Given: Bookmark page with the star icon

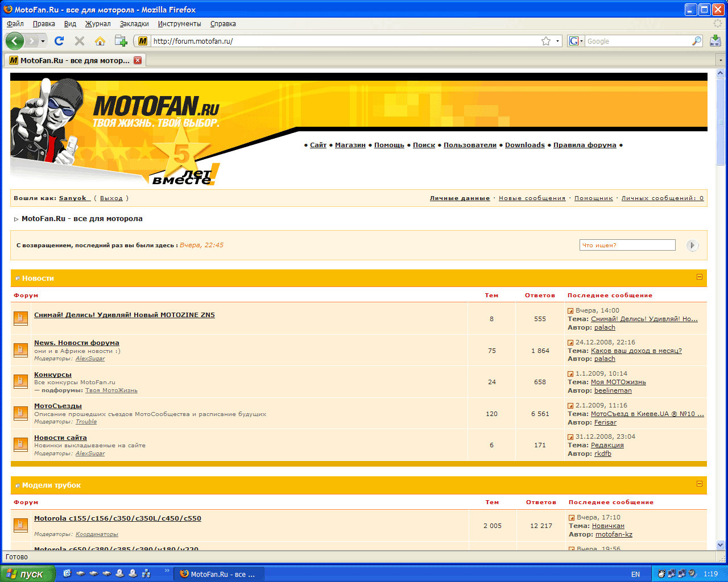Looking at the screenshot, I should [546, 41].
